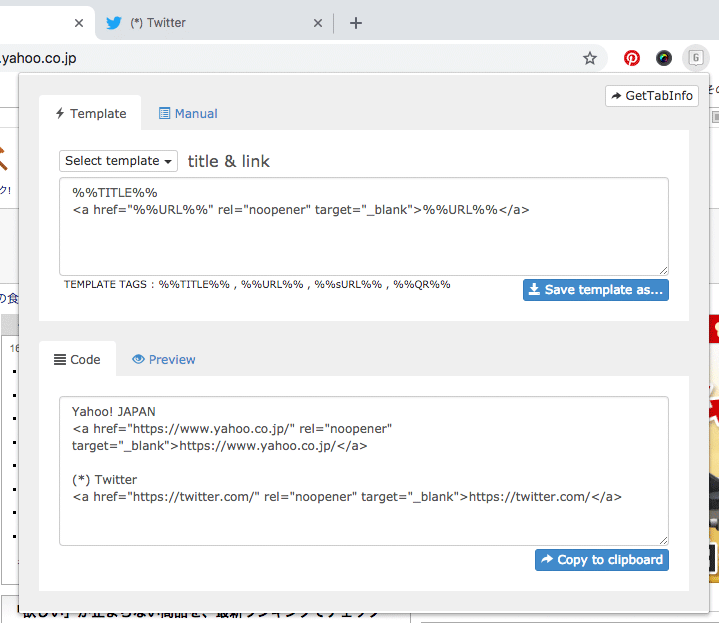Click the GetTabInfo button
This screenshot has height=623, width=719.
(652, 96)
